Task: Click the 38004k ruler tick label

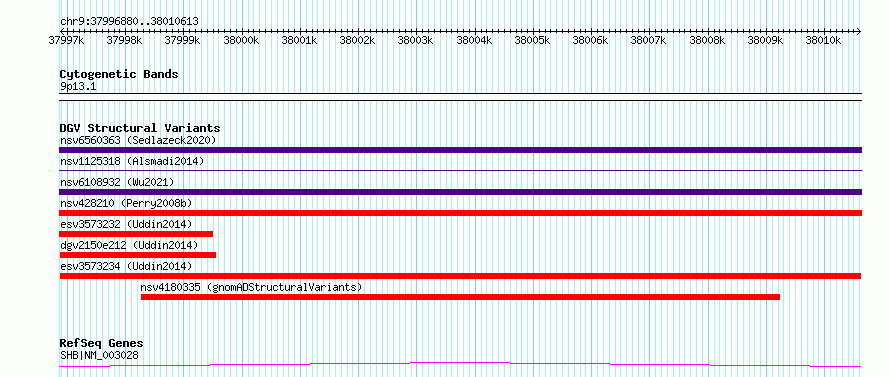Action: tap(474, 40)
